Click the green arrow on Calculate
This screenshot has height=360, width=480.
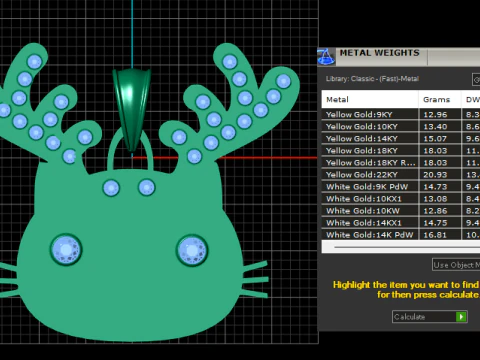461,317
